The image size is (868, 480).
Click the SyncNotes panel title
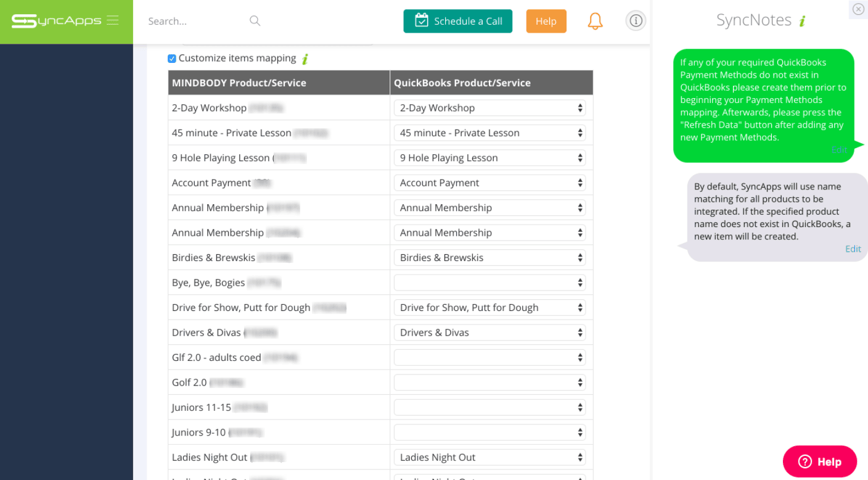753,20
